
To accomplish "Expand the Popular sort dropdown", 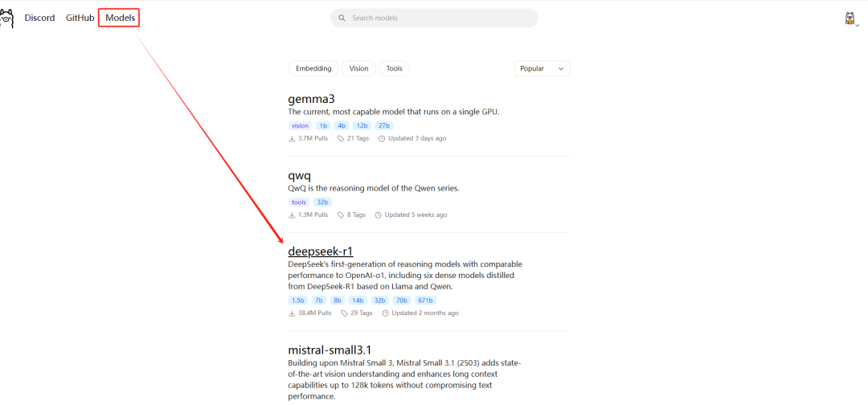I will click(x=542, y=68).
